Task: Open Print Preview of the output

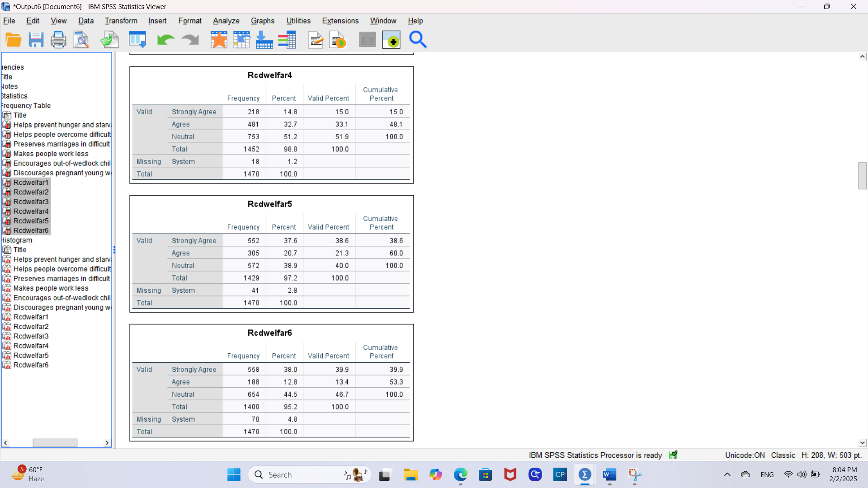Action: tap(81, 40)
